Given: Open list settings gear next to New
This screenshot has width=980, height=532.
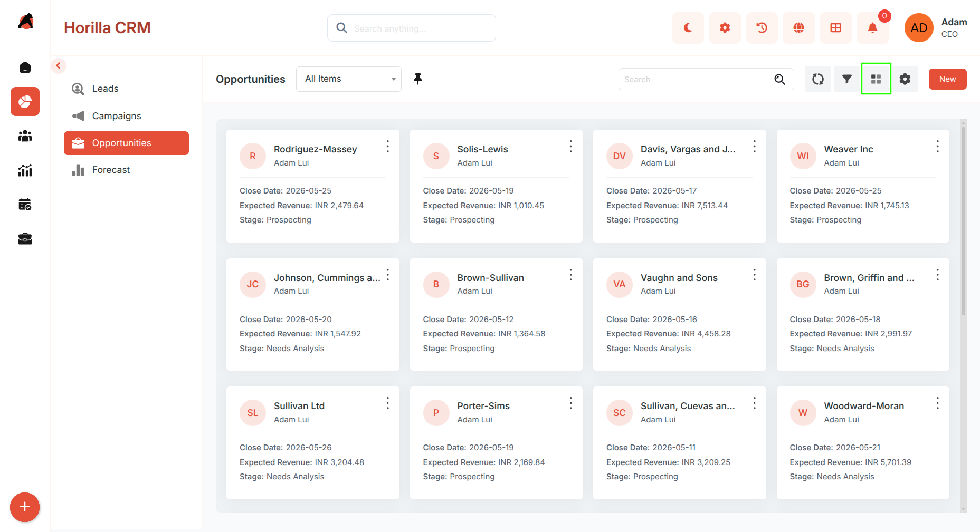Looking at the screenshot, I should tap(905, 79).
